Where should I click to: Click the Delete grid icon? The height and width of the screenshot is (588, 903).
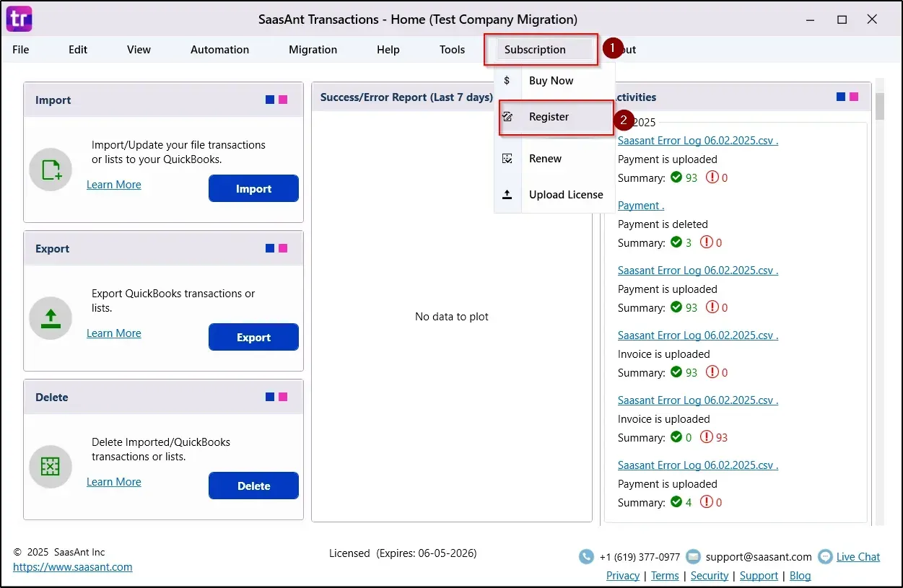[51, 467]
